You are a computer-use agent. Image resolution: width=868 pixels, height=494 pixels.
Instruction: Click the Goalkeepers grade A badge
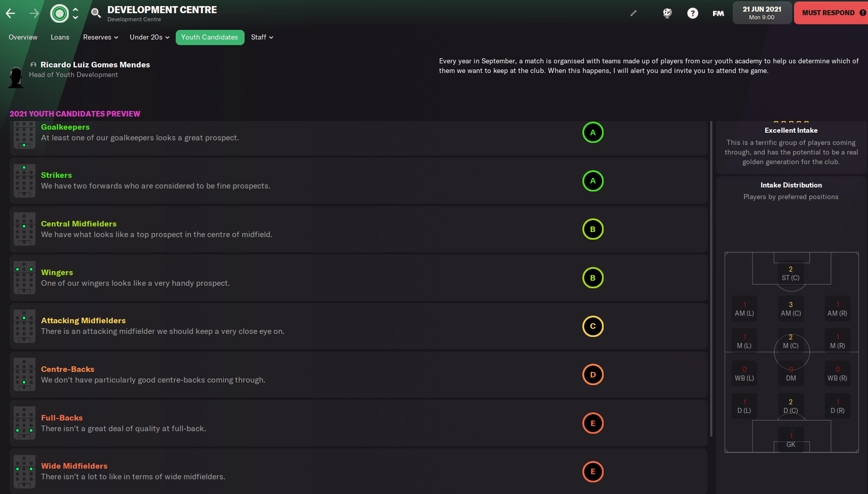(x=593, y=133)
